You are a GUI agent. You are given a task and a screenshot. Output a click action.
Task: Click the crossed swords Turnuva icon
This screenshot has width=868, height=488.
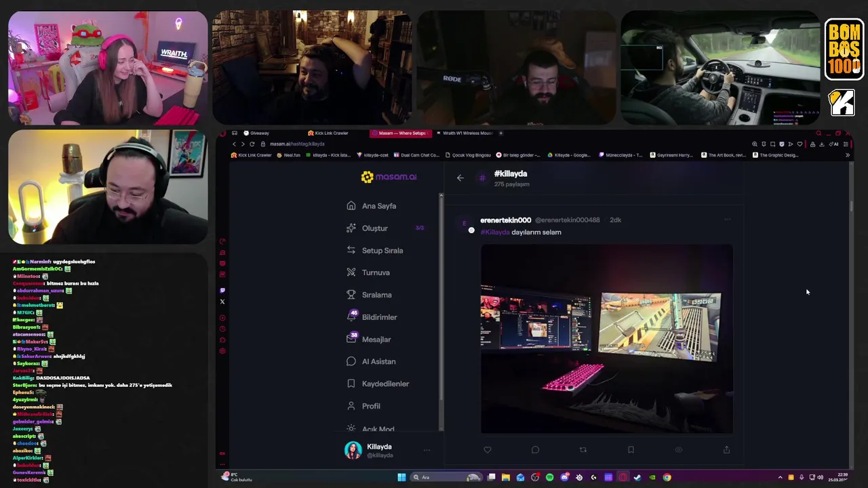tap(351, 272)
